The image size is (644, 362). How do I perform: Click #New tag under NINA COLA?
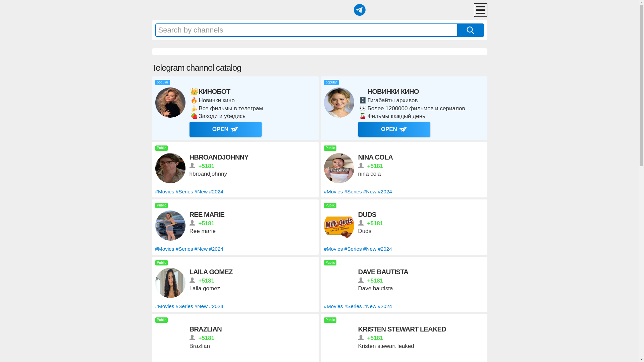click(x=370, y=192)
